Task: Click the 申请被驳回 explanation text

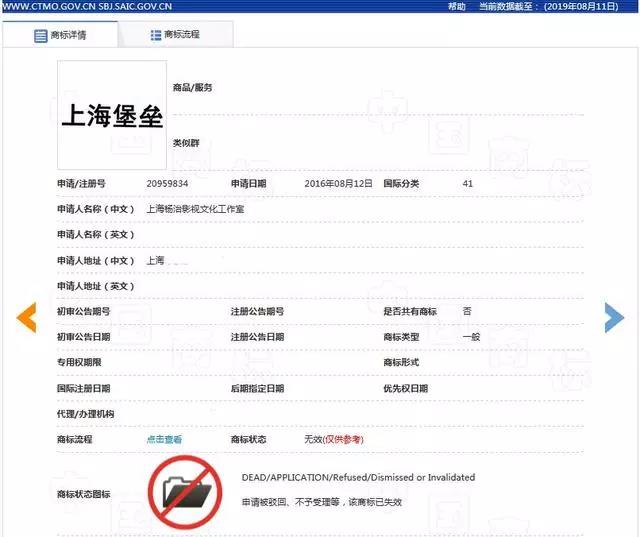Action: (x=321, y=502)
